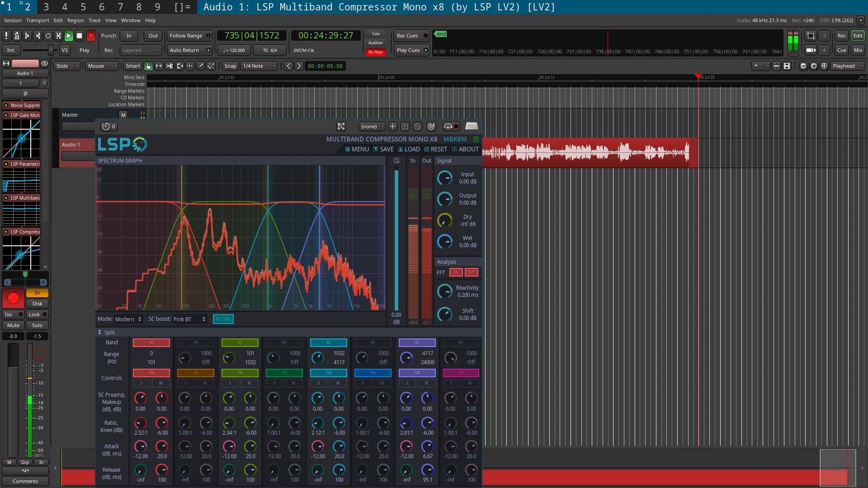The width and height of the screenshot is (868, 488).
Task: Select the Draw pencil tool
Action: [201, 66]
